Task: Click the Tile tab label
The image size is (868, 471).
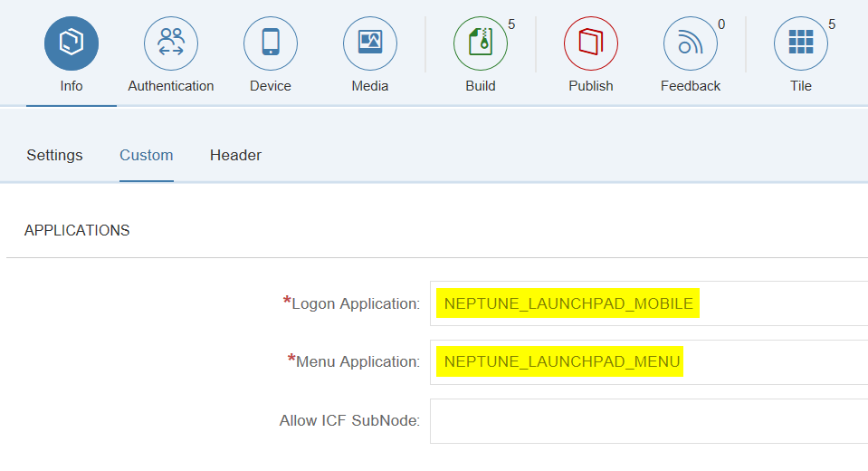Action: click(801, 86)
